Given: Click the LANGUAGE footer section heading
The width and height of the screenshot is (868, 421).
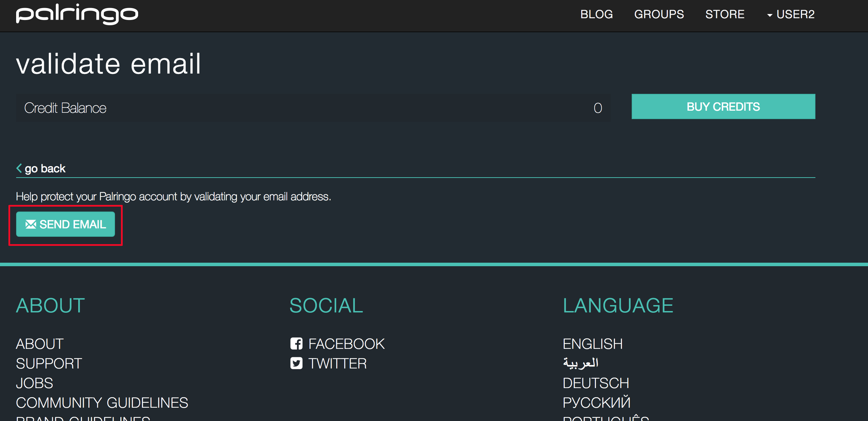Looking at the screenshot, I should [x=618, y=305].
